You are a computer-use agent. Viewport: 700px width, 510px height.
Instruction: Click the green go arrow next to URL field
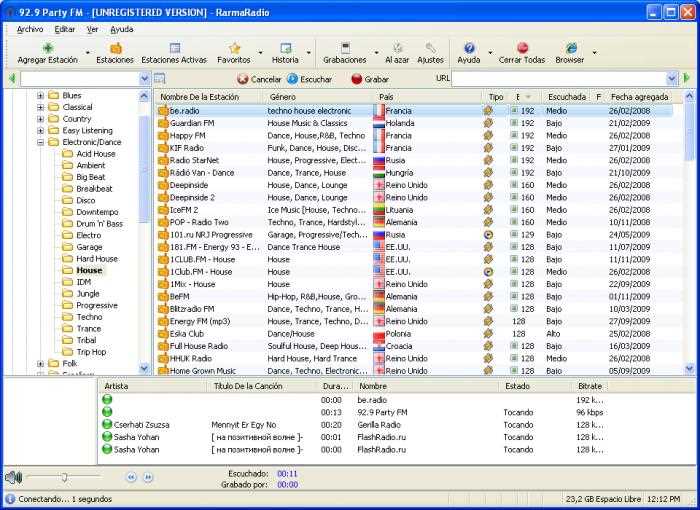(x=687, y=79)
